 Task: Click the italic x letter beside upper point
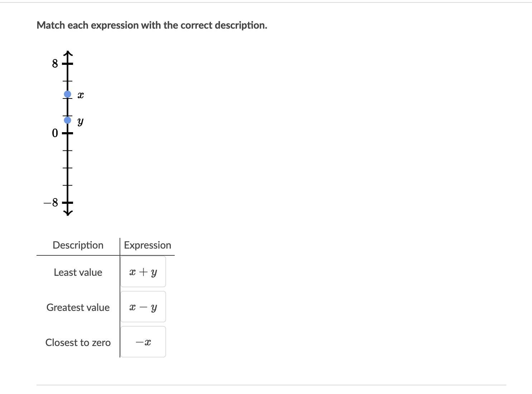pyautogui.click(x=81, y=95)
